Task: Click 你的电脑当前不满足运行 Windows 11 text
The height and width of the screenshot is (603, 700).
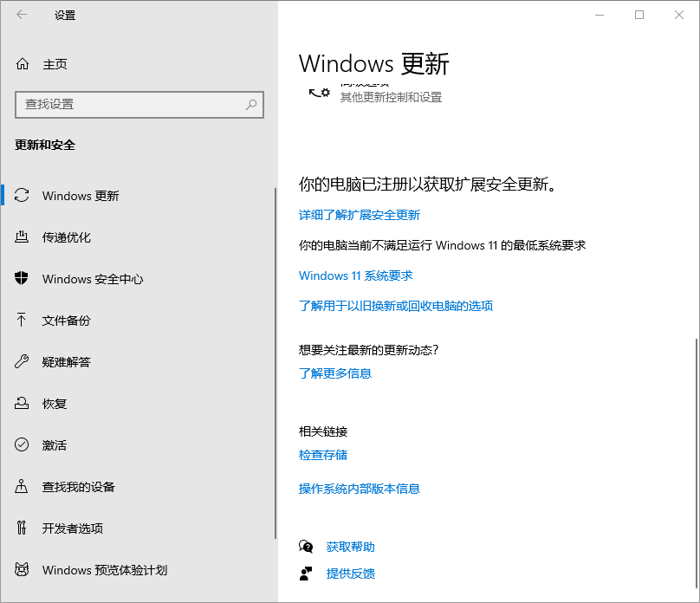Action: 442,245
